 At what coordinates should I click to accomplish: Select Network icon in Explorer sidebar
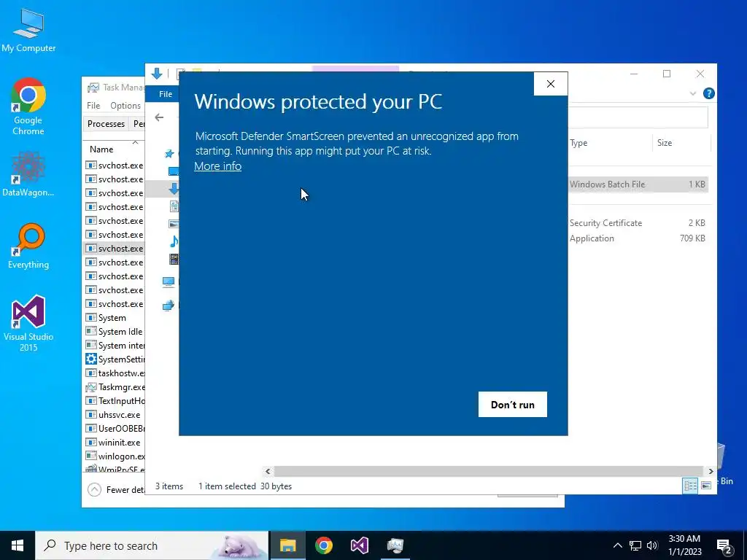click(x=169, y=306)
